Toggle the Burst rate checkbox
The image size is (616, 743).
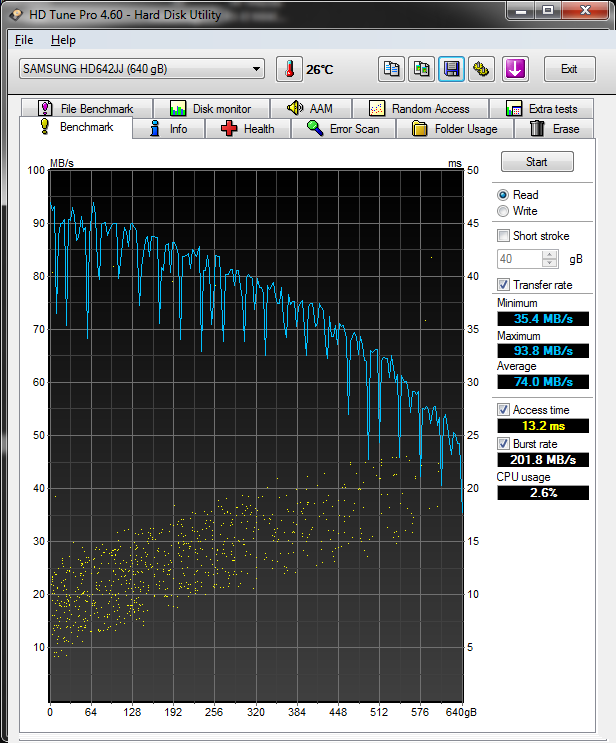[x=503, y=444]
